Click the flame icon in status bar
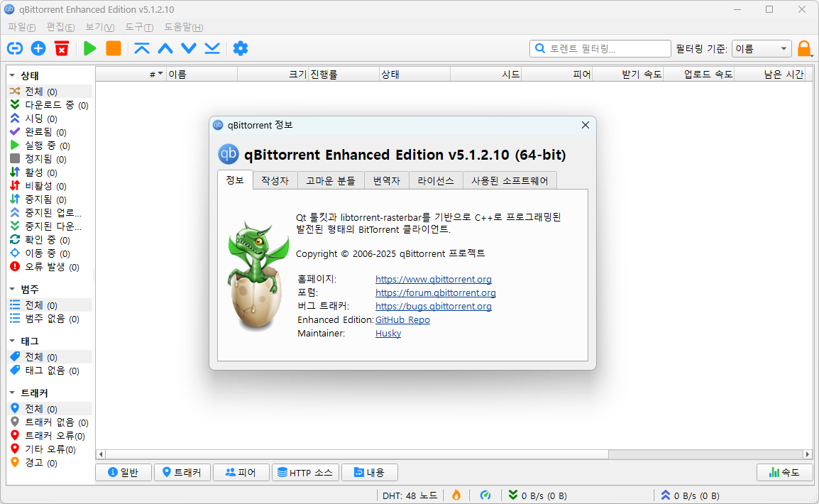 coord(456,495)
